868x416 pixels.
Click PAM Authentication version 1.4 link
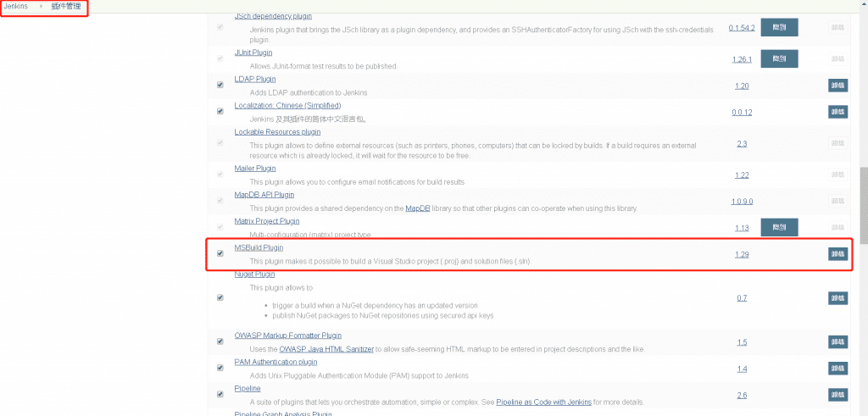[x=742, y=369]
